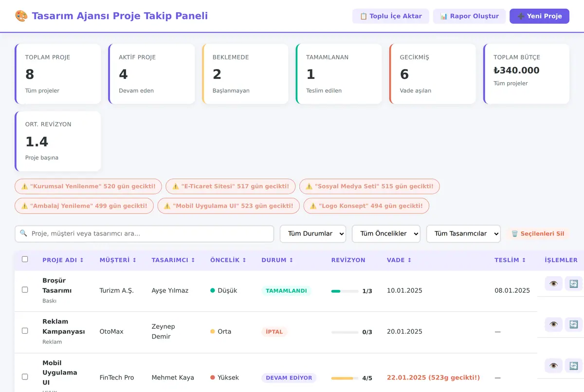Sort by the Öncelik column header
This screenshot has width=584, height=392.
coord(228,260)
